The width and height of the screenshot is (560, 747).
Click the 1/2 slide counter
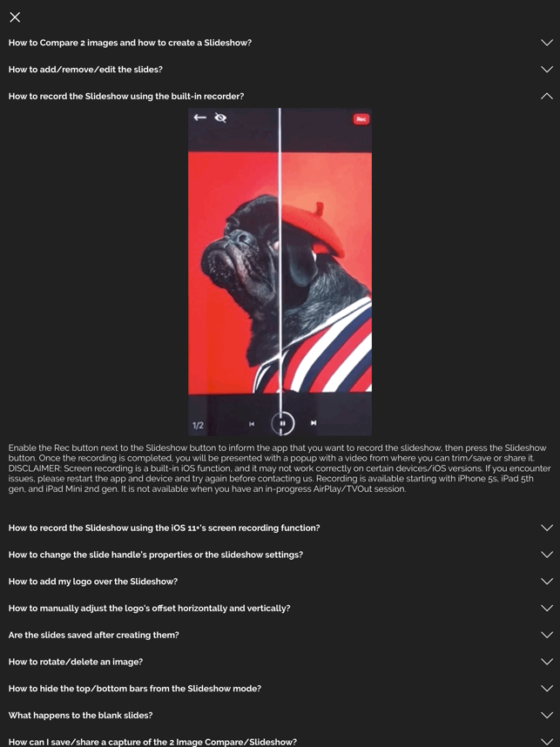pyautogui.click(x=198, y=426)
